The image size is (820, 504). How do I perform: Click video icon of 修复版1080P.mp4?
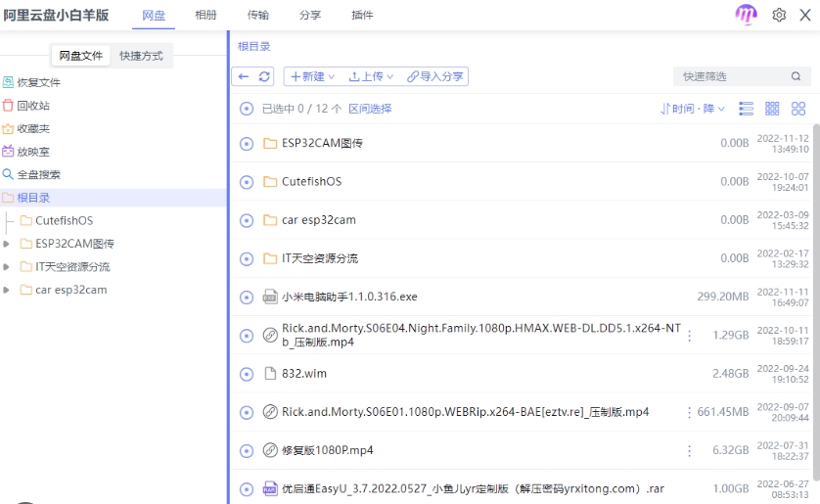tap(270, 450)
